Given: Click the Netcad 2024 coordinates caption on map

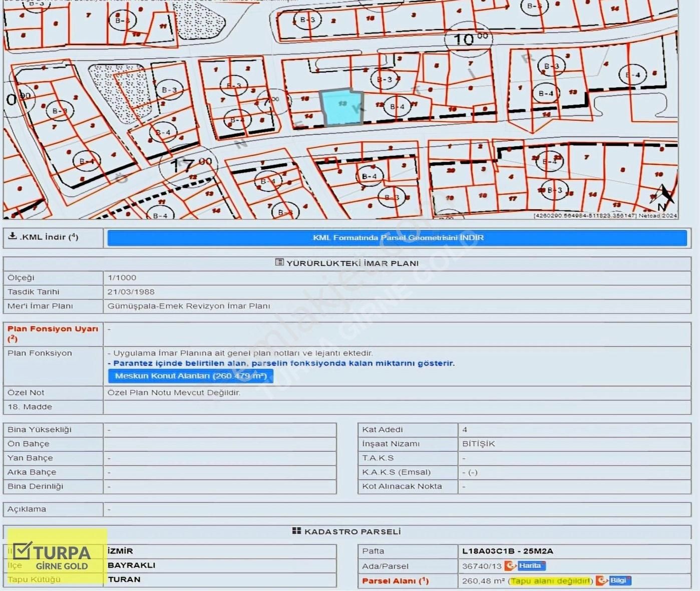Looking at the screenshot, I should point(605,216).
